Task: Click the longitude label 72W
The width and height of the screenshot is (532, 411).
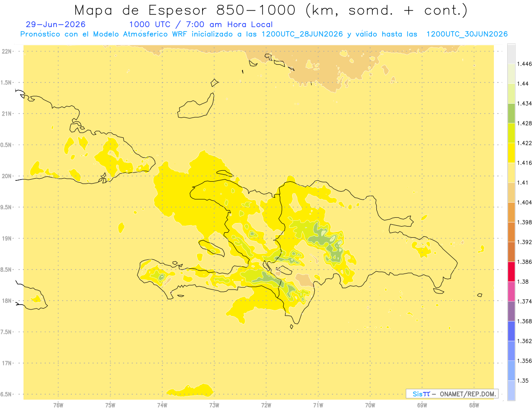Action: (266, 406)
